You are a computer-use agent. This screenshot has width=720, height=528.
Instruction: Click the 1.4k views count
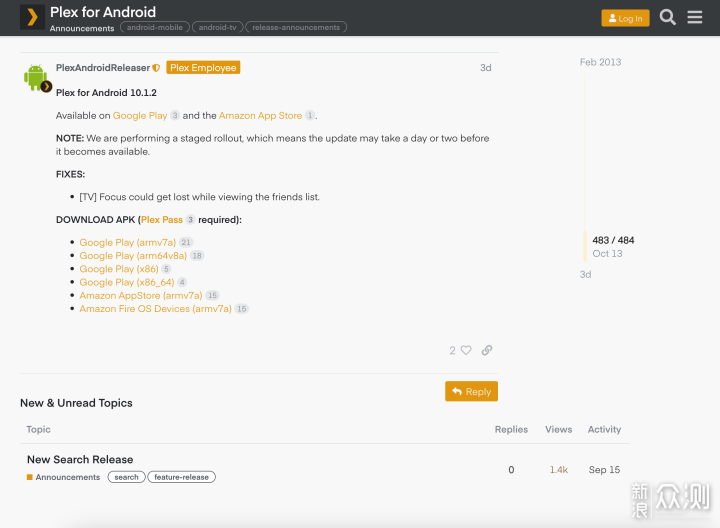click(x=559, y=470)
